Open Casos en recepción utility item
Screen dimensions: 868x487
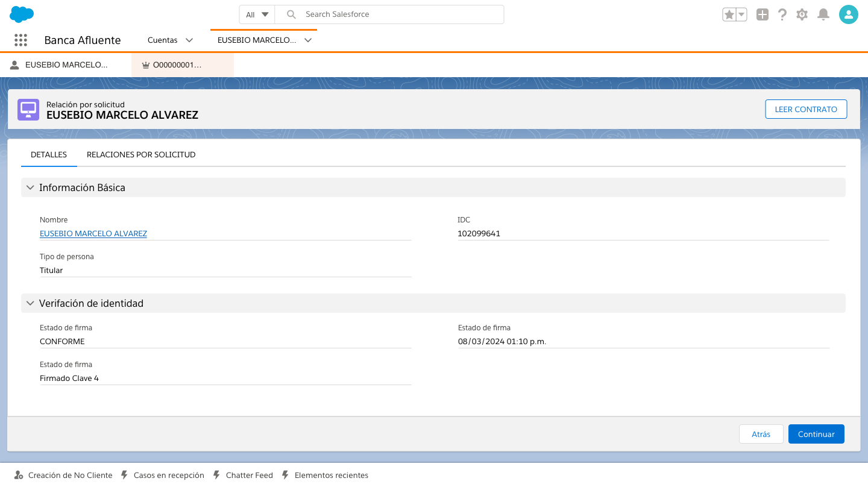pyautogui.click(x=163, y=475)
